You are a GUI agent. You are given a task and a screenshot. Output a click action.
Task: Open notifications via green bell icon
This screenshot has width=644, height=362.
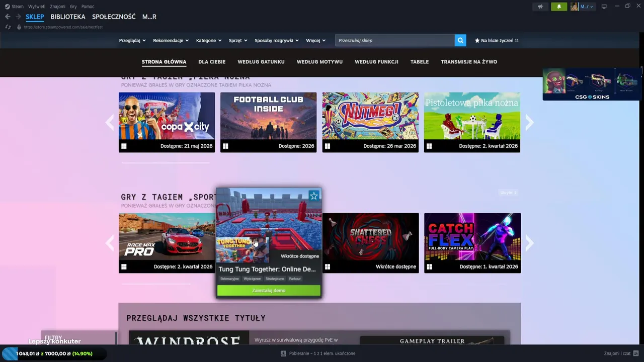558,7
